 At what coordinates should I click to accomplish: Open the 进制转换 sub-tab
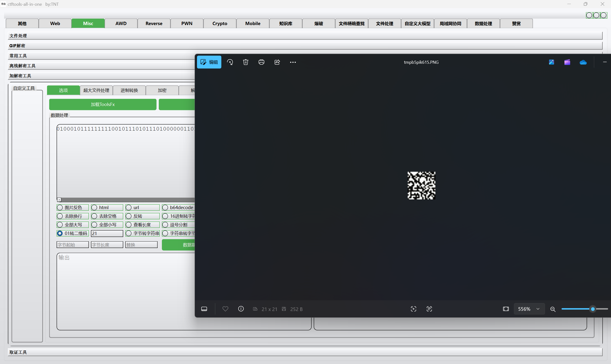click(x=129, y=90)
